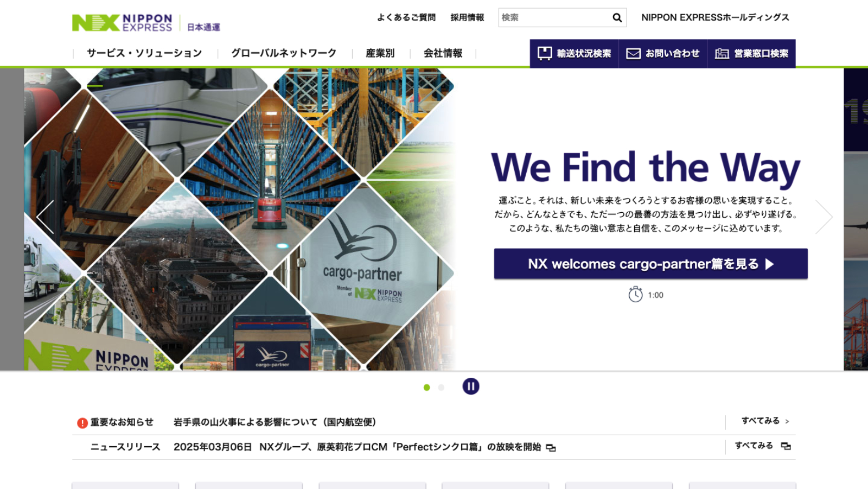This screenshot has width=868, height=489.
Task: Select the first green carousel dot
Action: pos(427,388)
